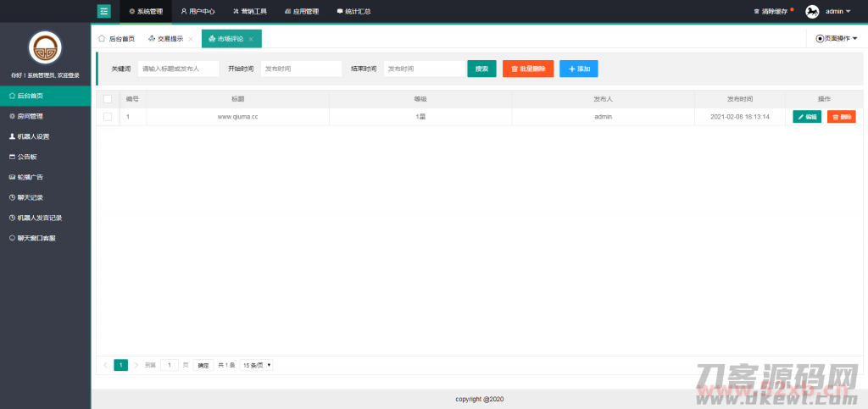Click the previous page arrow in pagination

(105, 365)
